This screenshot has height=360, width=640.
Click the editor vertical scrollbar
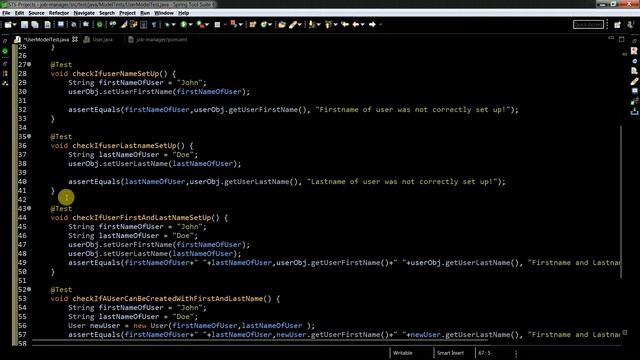pos(621,202)
